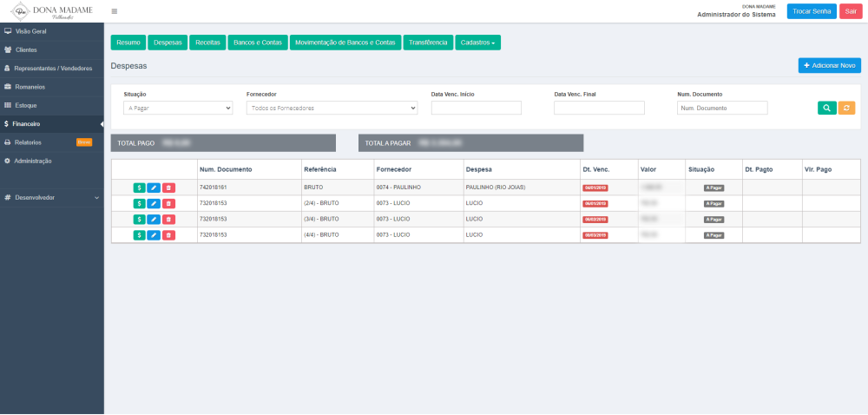Focus the Num. Documento input field
The image size is (868, 415).
coord(722,109)
